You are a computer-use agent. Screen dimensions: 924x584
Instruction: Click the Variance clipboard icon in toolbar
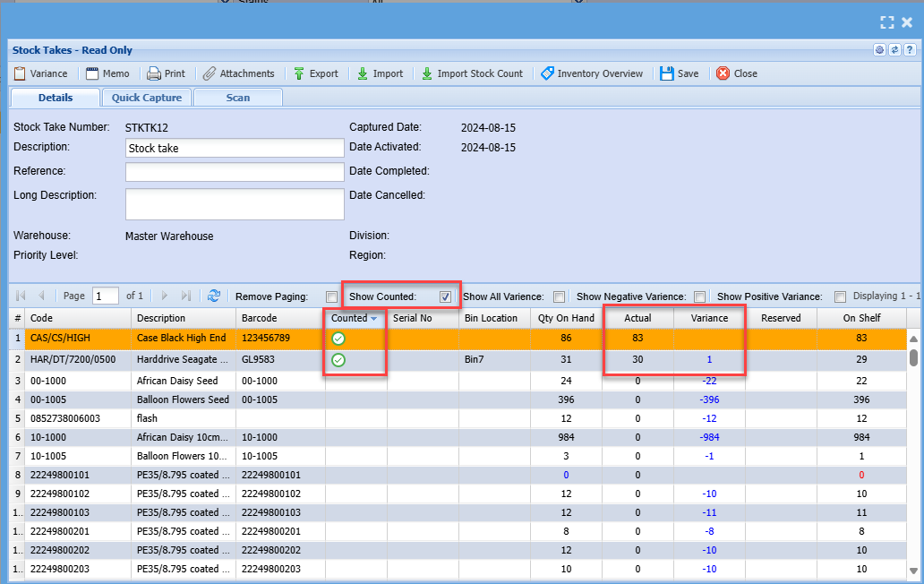click(x=20, y=73)
